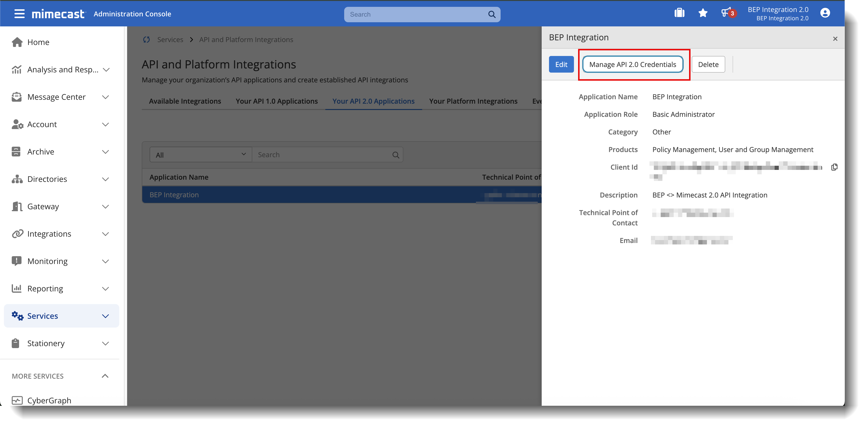Expand the Account section chevron
This screenshot has width=868, height=429.
(x=105, y=124)
